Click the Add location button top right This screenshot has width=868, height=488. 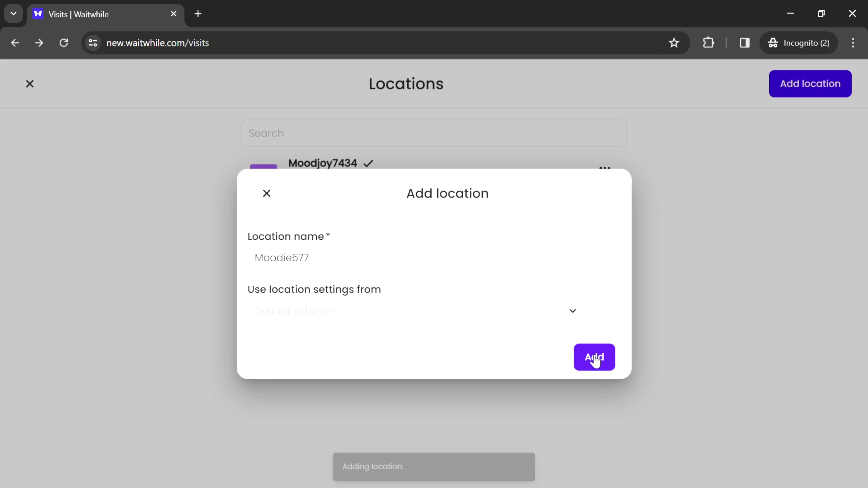[x=810, y=83]
